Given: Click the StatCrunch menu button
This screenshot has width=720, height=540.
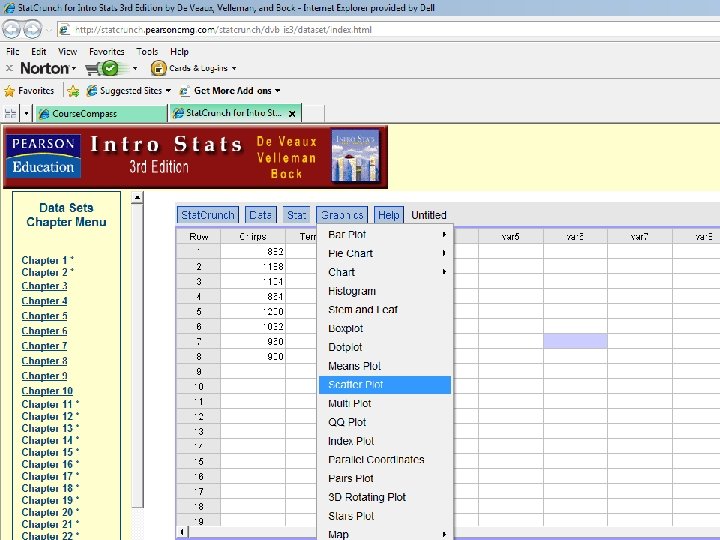Looking at the screenshot, I should tap(208, 215).
